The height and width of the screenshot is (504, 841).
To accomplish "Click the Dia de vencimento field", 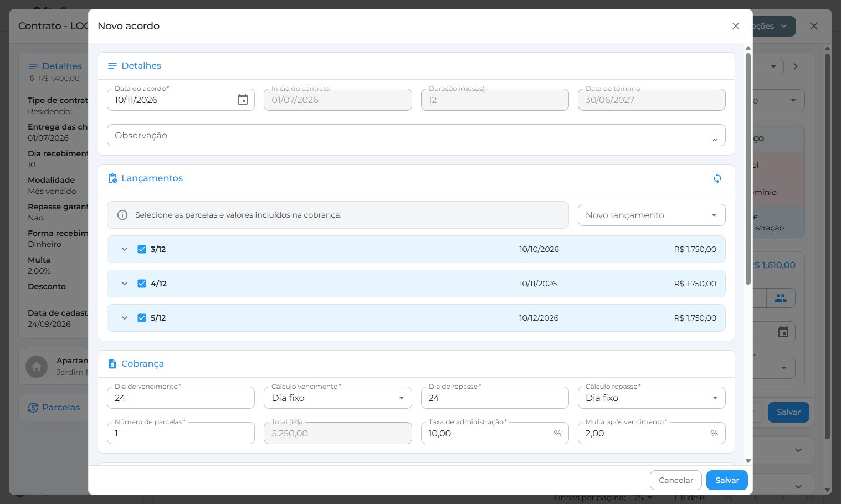I will pyautogui.click(x=181, y=398).
